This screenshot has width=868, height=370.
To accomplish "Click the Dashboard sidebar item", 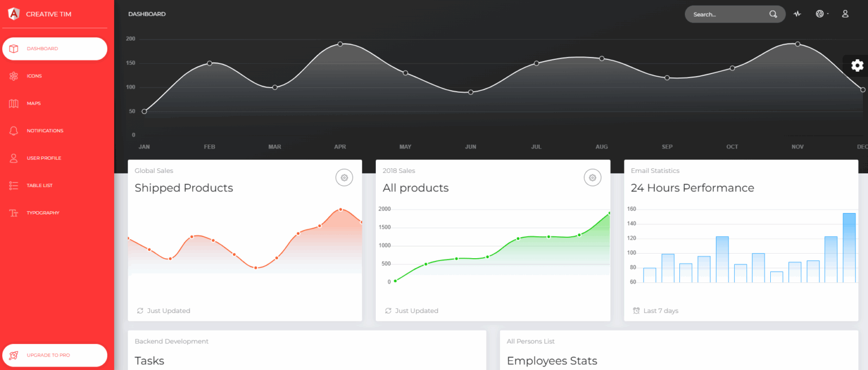I will coord(55,49).
